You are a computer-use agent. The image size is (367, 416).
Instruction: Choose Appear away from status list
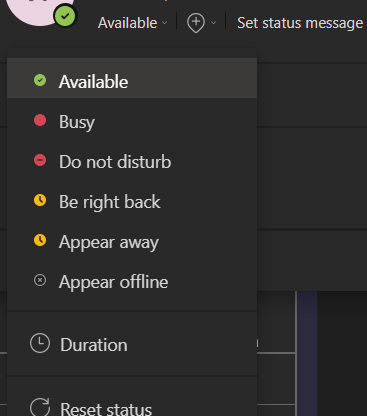(x=132, y=241)
